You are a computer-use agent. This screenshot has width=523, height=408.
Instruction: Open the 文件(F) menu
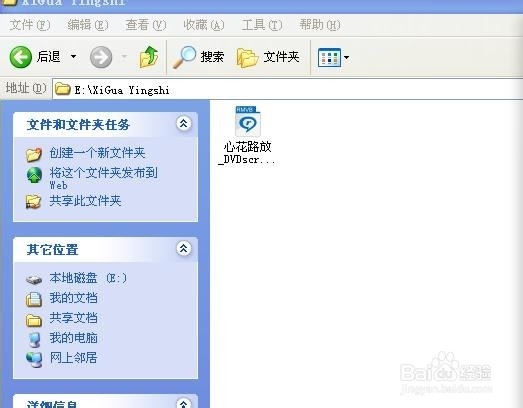(30, 25)
